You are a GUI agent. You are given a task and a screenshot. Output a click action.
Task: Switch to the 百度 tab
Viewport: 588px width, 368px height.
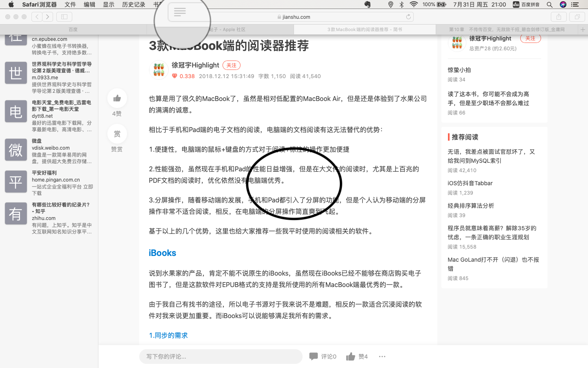click(73, 29)
